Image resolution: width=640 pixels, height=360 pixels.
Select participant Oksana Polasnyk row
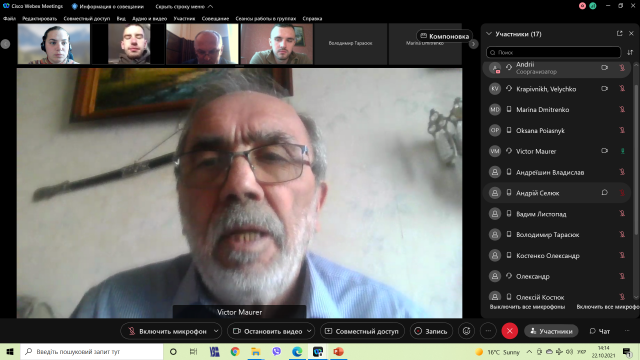[557, 130]
